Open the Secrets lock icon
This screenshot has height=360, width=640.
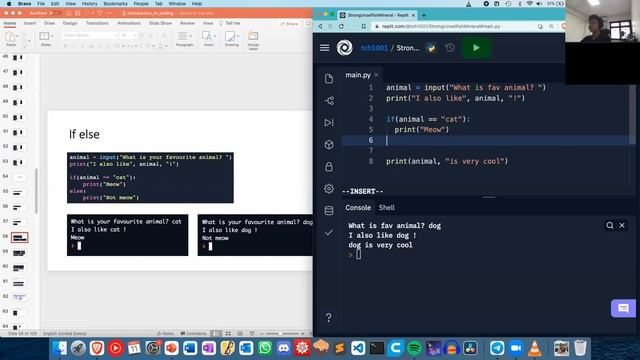329,167
